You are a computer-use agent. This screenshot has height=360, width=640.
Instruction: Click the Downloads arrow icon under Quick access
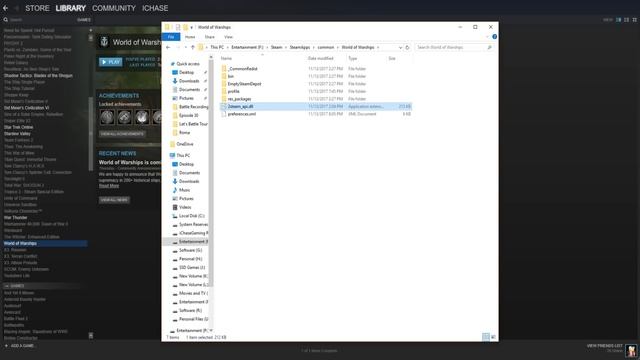[x=175, y=81]
